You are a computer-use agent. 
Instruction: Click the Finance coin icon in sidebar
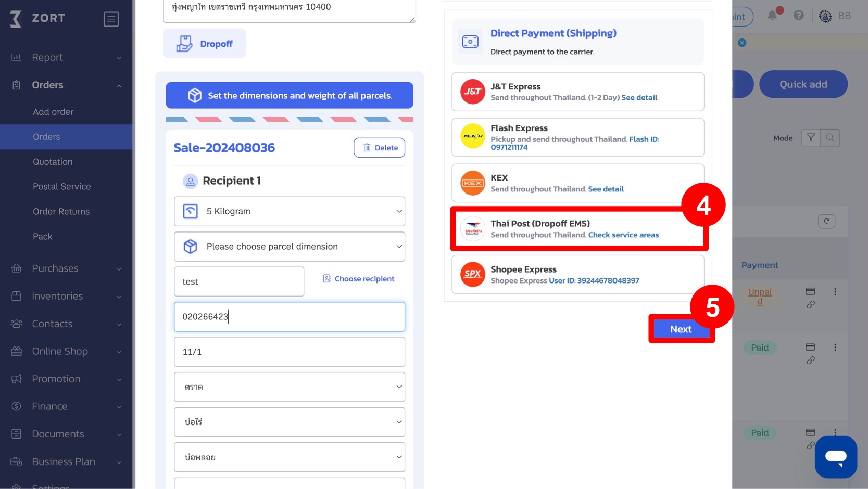tap(16, 406)
